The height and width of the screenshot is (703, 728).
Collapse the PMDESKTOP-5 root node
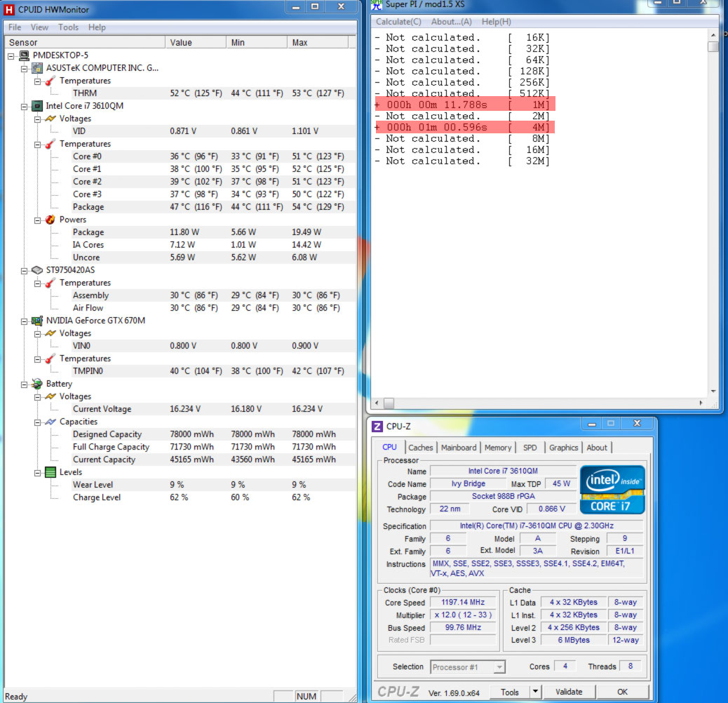(11, 56)
